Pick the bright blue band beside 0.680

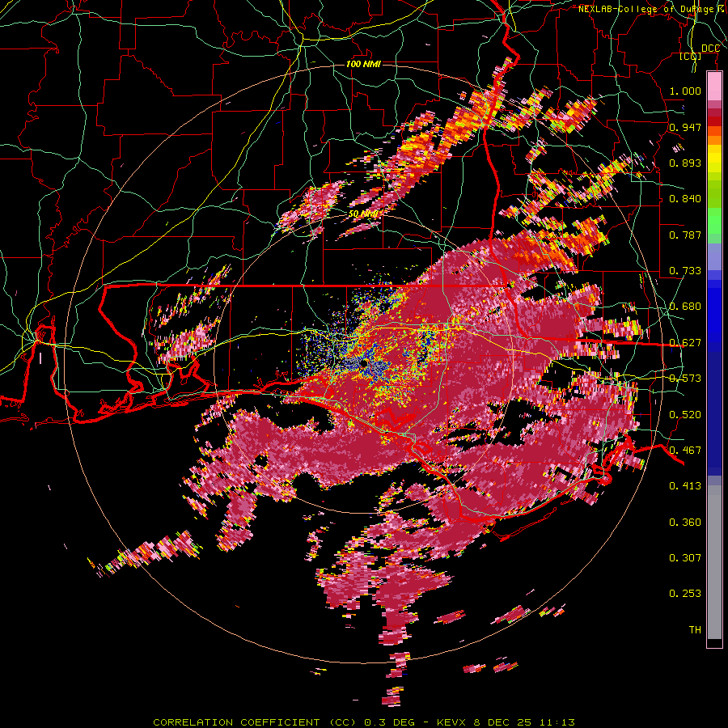714,311
